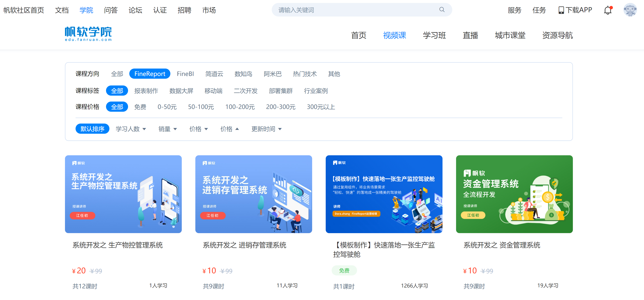This screenshot has width=644, height=300.
Task: Click the search magnifier icon
Action: pyautogui.click(x=442, y=10)
